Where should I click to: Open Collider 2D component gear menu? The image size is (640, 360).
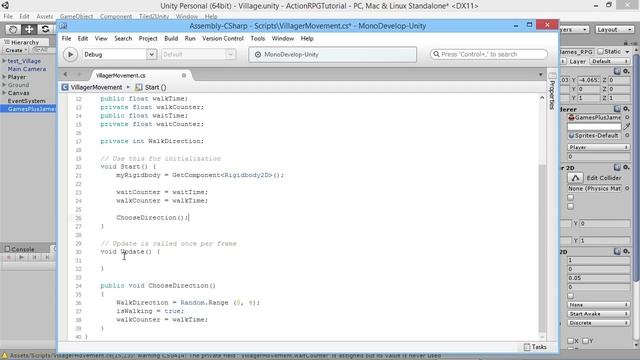point(626,168)
